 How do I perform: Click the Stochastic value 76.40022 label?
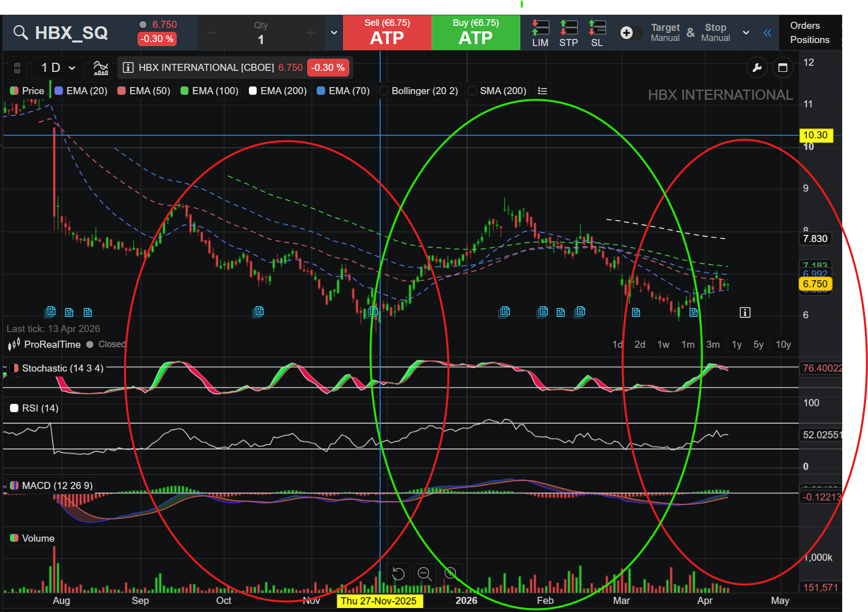pos(822,368)
